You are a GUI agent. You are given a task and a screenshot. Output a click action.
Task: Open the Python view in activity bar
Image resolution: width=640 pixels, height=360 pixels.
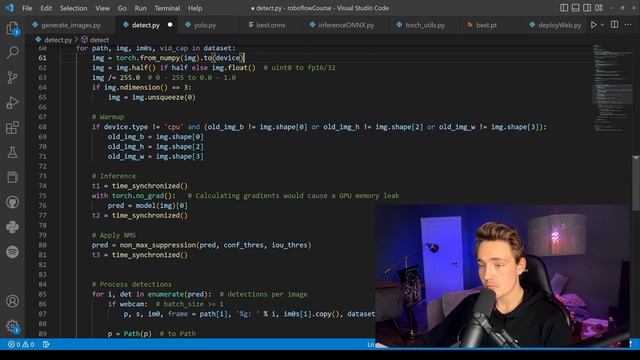(x=13, y=227)
